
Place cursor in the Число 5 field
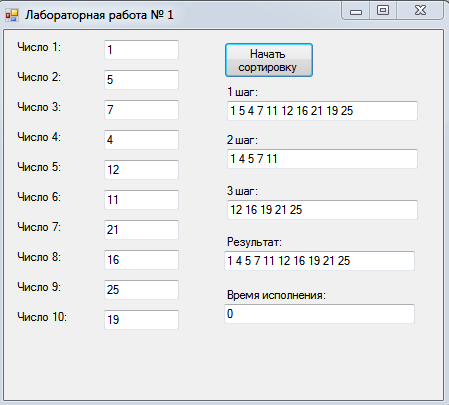coord(141,170)
